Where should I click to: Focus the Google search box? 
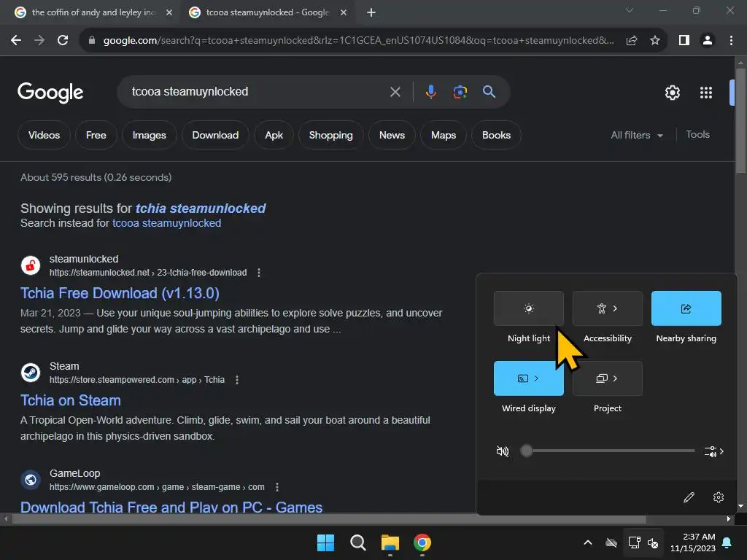[258, 91]
